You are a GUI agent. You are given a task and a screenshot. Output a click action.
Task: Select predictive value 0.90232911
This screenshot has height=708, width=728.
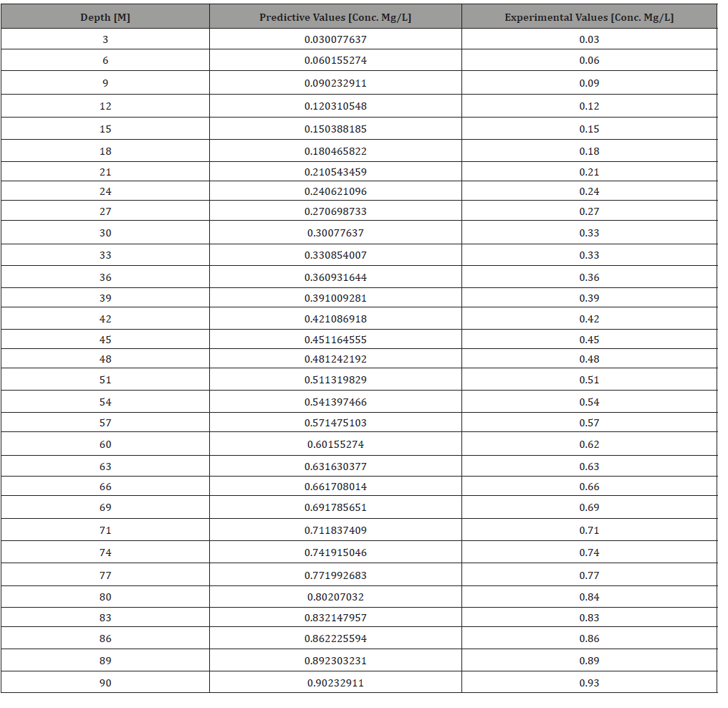(335, 683)
